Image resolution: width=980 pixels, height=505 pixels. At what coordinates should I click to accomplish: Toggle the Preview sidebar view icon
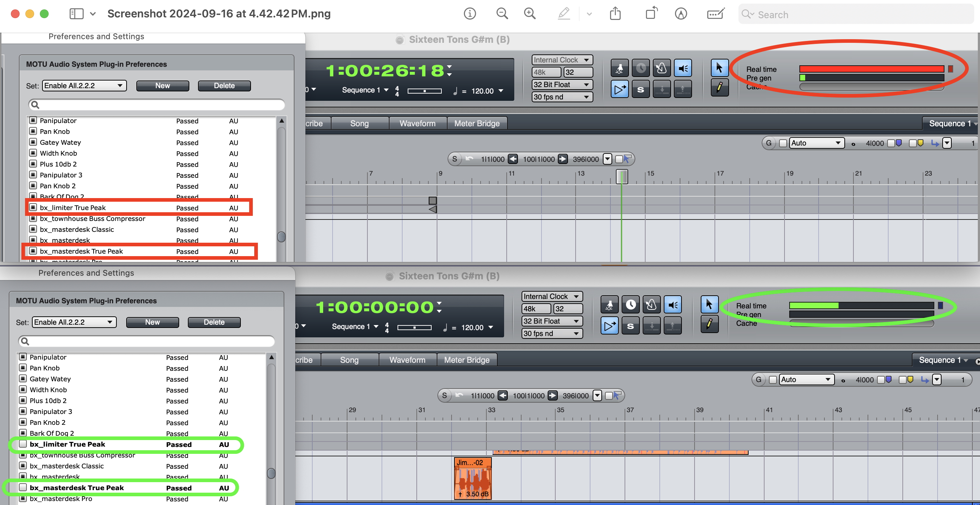[77, 14]
